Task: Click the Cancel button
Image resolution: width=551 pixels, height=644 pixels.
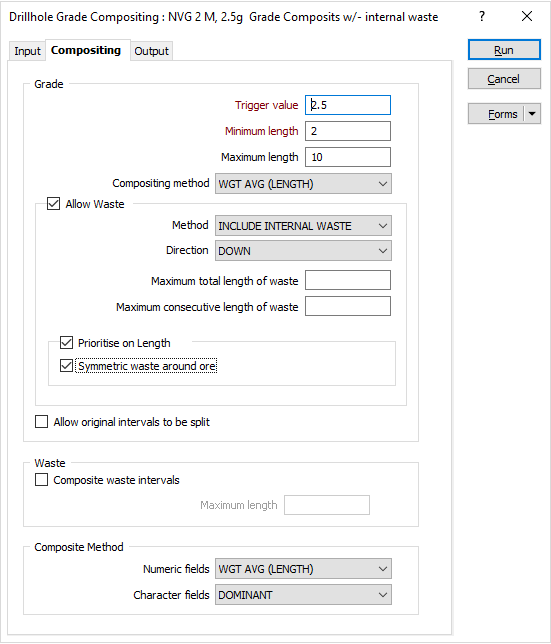Action: [x=504, y=79]
